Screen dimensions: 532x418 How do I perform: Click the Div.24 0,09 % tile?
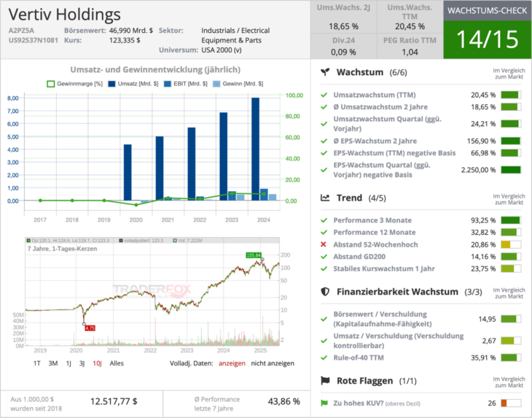point(344,46)
